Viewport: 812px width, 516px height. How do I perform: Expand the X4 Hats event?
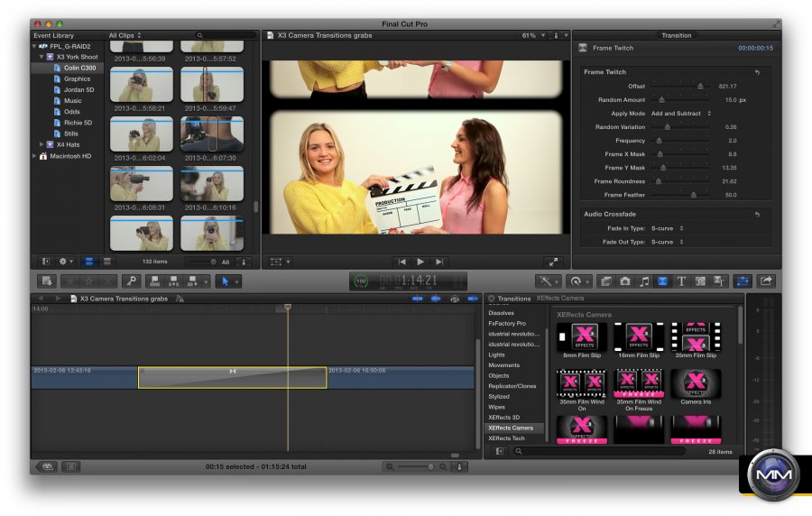coord(42,144)
